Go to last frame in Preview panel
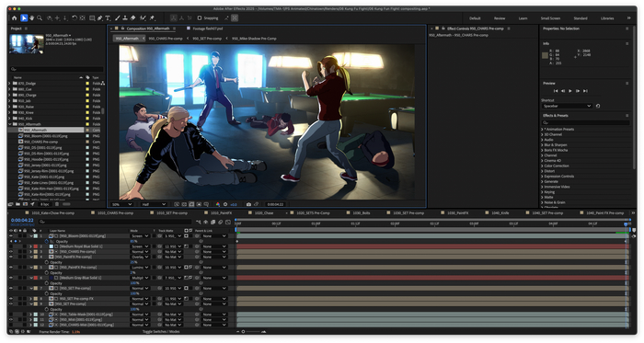Image resolution: width=644 pixels, height=343 pixels. (x=585, y=91)
